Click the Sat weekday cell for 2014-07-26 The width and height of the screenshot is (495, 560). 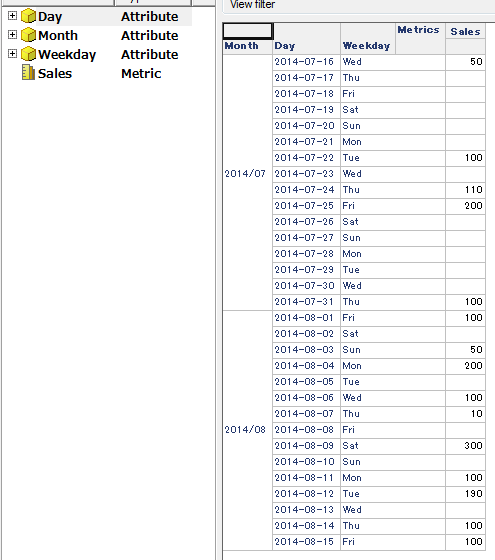pyautogui.click(x=393, y=222)
